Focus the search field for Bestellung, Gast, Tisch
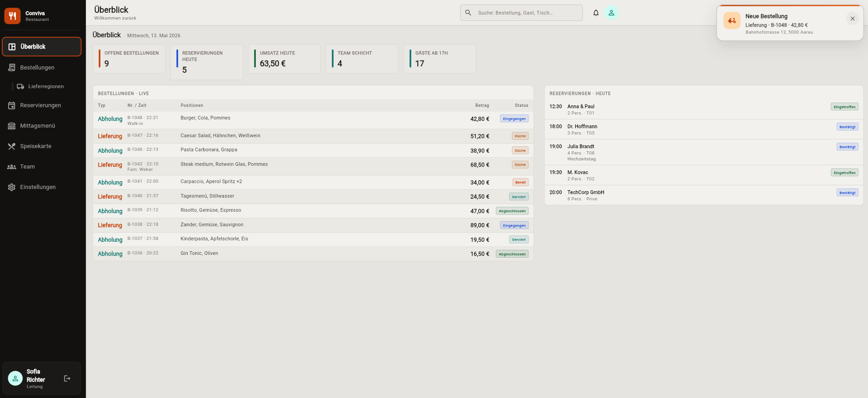The width and height of the screenshot is (868, 398). pyautogui.click(x=521, y=13)
